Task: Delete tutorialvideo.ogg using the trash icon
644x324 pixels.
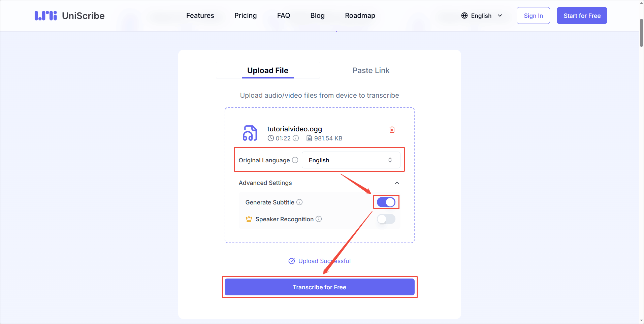Action: pos(392,130)
